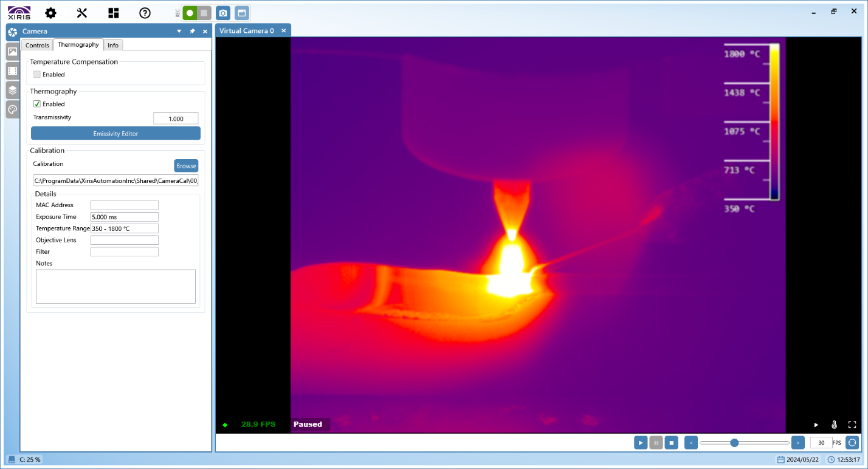Click inside the Notes text box
Viewport: 868px width, 469px height.
[115, 286]
